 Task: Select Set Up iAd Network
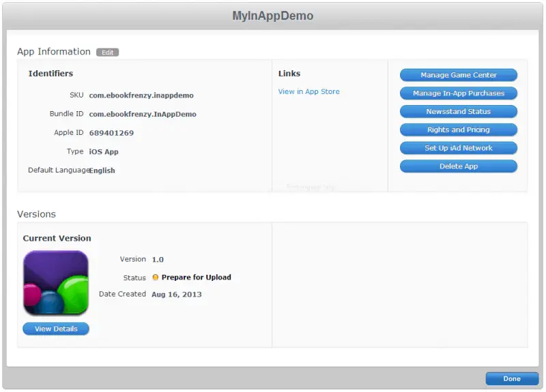point(458,148)
